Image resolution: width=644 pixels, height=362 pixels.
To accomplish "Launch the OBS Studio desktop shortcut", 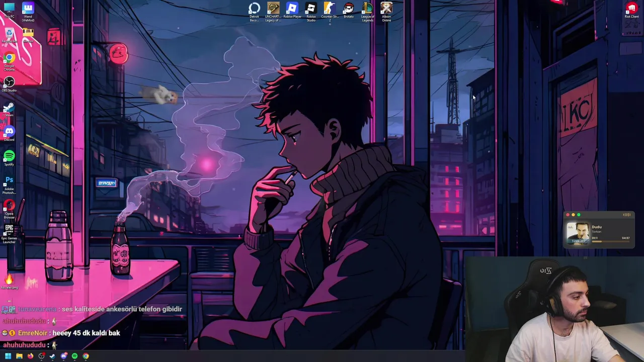I will pos(9,84).
